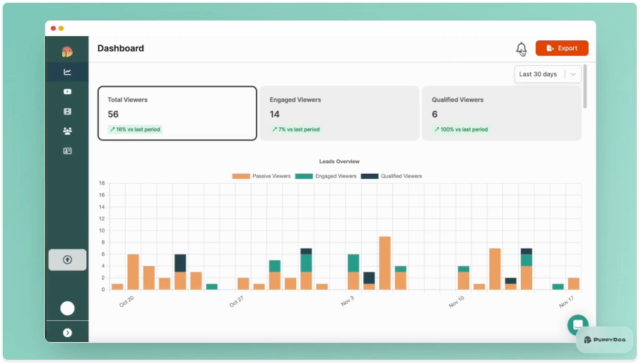
Task: Click the Leads Overview chart title
Action: 339,162
